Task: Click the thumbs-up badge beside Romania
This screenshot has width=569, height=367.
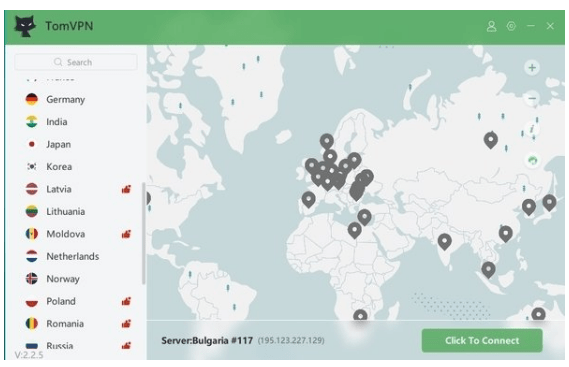Action: (126, 324)
